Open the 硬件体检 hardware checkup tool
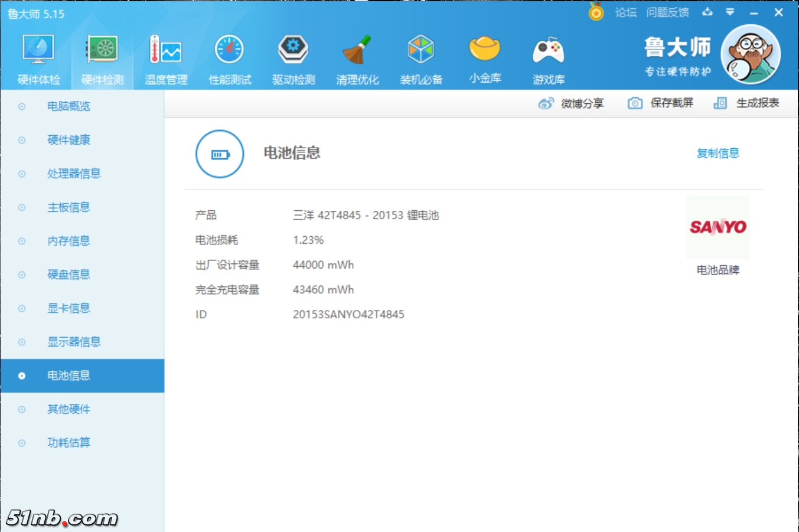This screenshot has height=532, width=799. click(38, 56)
